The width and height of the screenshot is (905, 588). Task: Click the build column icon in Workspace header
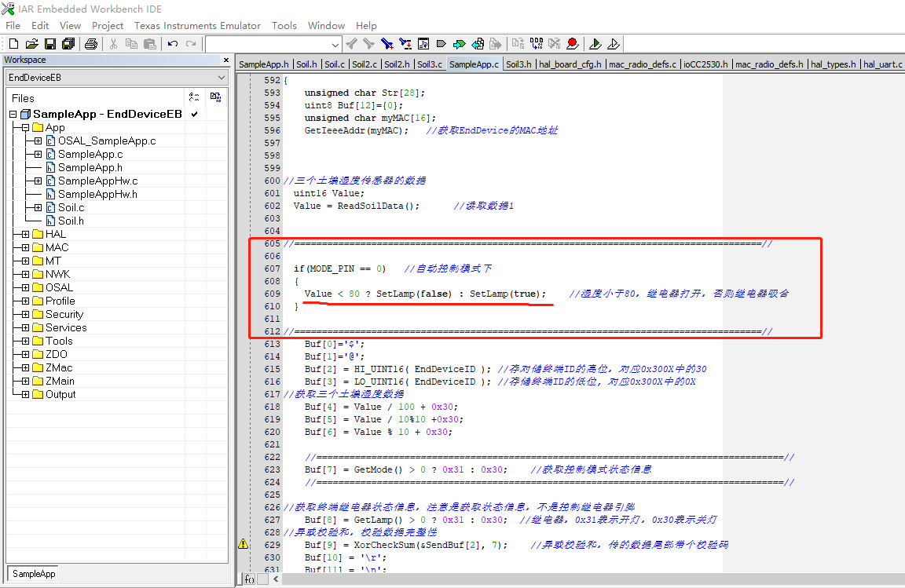click(216, 97)
